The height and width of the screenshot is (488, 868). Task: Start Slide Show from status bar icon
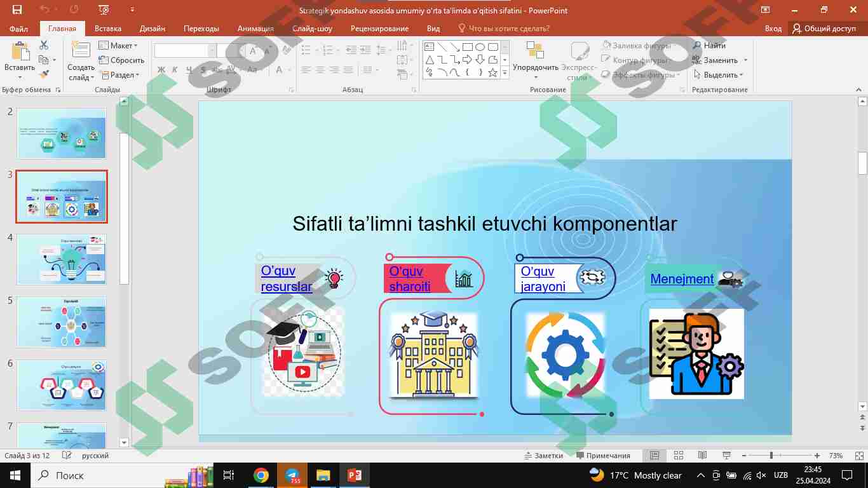tap(726, 456)
